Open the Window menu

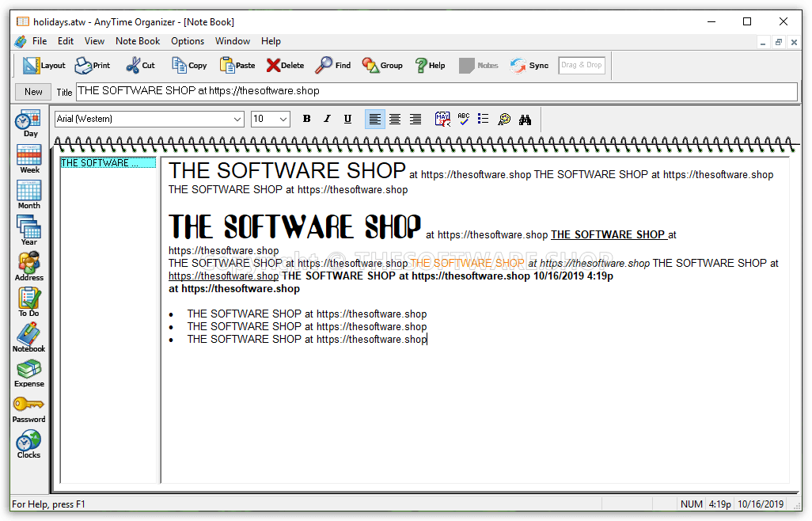pos(233,41)
